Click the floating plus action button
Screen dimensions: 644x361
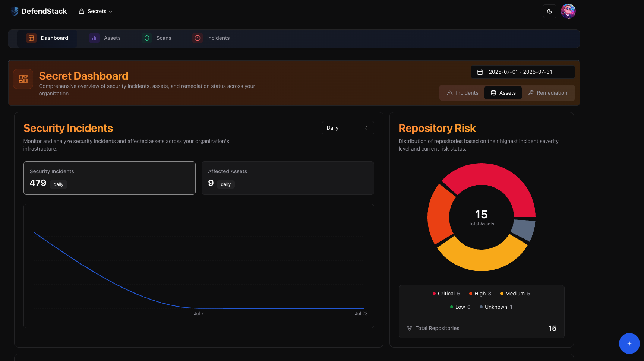(x=629, y=343)
